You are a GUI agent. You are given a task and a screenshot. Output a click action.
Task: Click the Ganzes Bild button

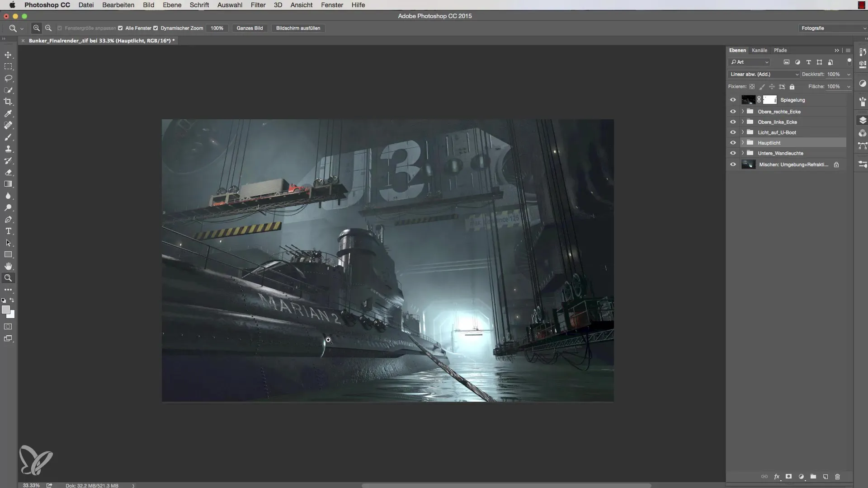coord(250,28)
